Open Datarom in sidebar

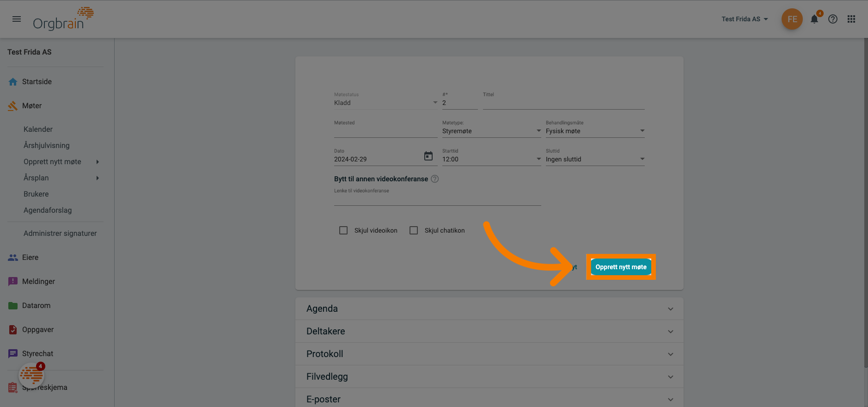(37, 306)
